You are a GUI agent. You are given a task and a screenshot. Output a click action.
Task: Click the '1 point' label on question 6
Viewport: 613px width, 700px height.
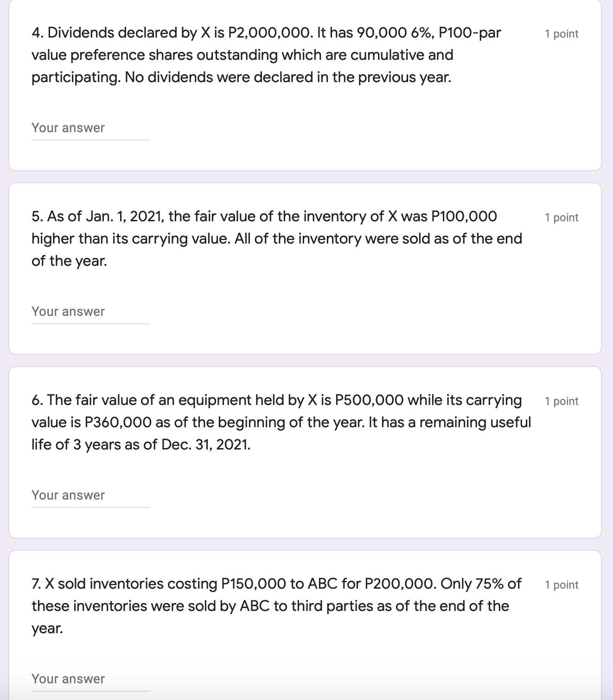561,401
